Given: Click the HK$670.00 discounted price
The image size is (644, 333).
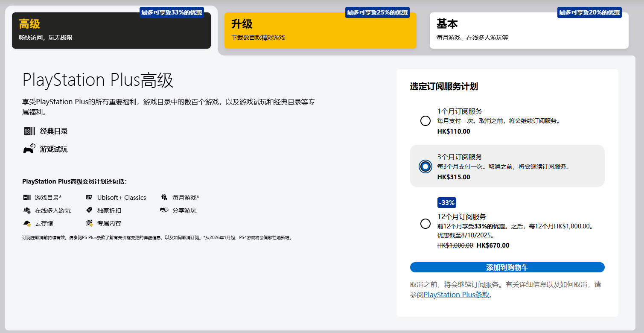Looking at the screenshot, I should 493,245.
